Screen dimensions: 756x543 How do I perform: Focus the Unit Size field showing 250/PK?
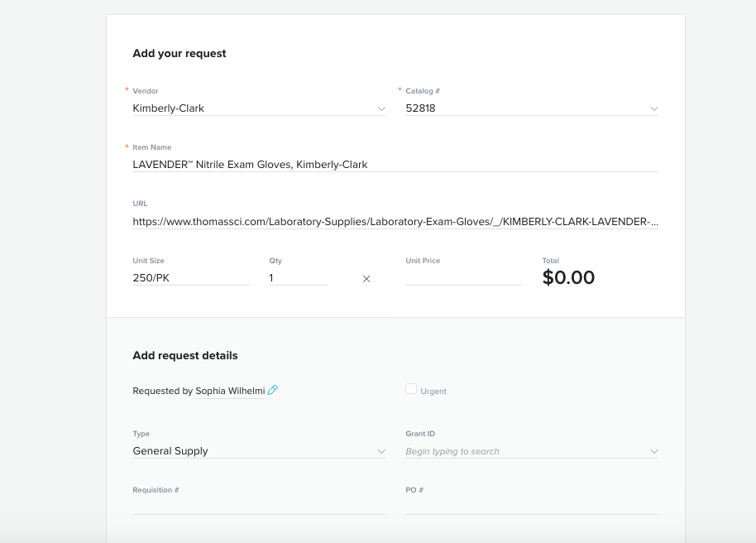pyautogui.click(x=191, y=278)
